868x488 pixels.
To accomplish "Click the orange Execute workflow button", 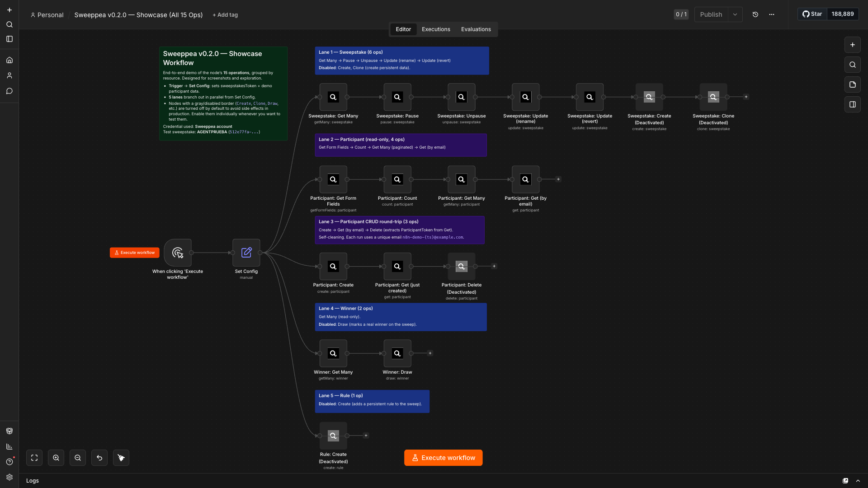I will [x=443, y=458].
